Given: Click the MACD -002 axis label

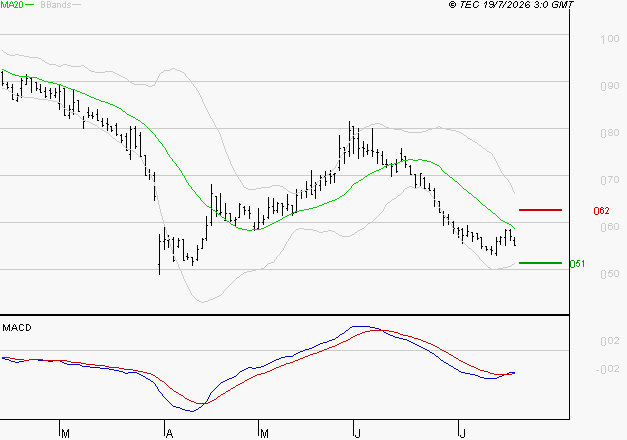Looking at the screenshot, I should (607, 369).
